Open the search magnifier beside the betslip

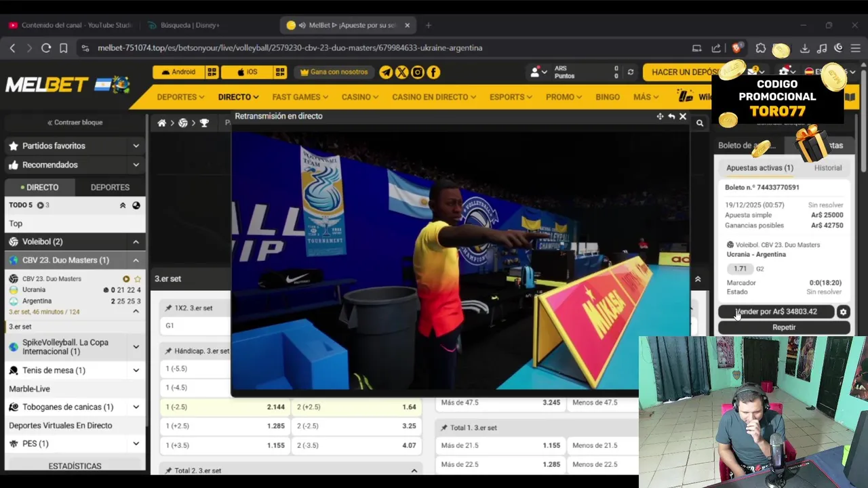(700, 123)
